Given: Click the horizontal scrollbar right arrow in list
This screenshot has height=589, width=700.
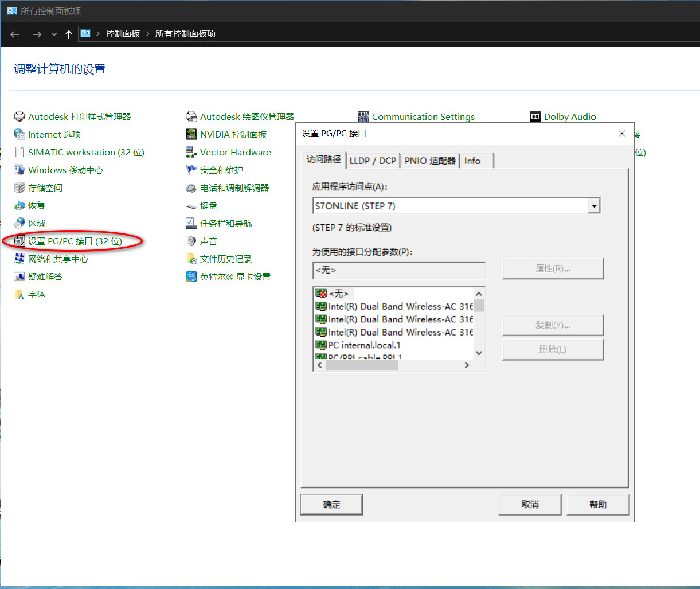Looking at the screenshot, I should pos(467,365).
